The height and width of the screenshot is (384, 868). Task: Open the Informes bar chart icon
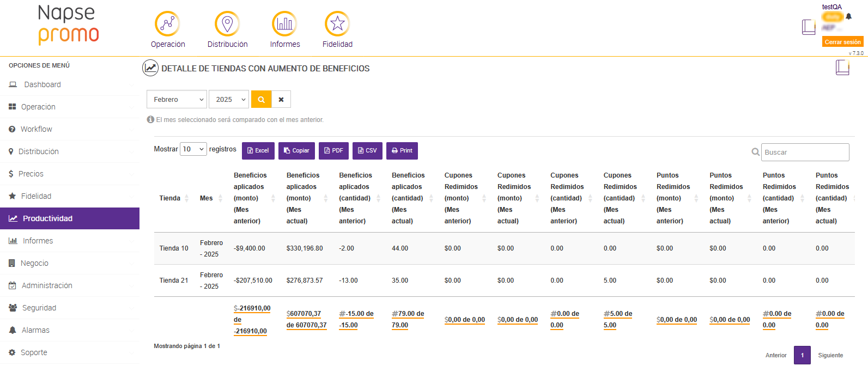pos(284,24)
